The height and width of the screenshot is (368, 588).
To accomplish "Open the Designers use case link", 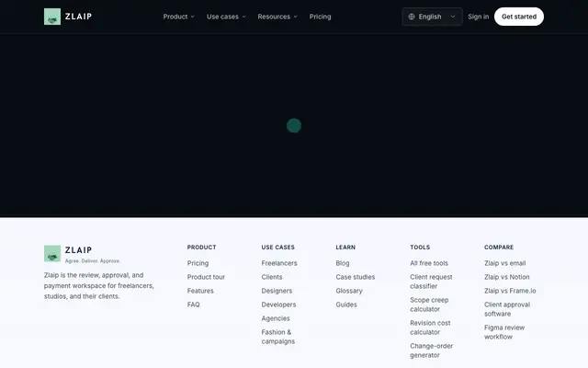I will [x=277, y=291].
